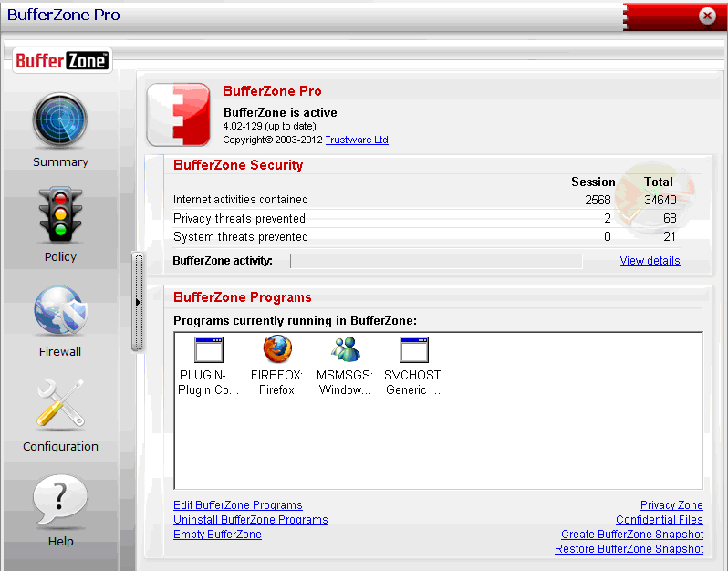
Task: Click the BufferZone Security heading
Action: 238,165
